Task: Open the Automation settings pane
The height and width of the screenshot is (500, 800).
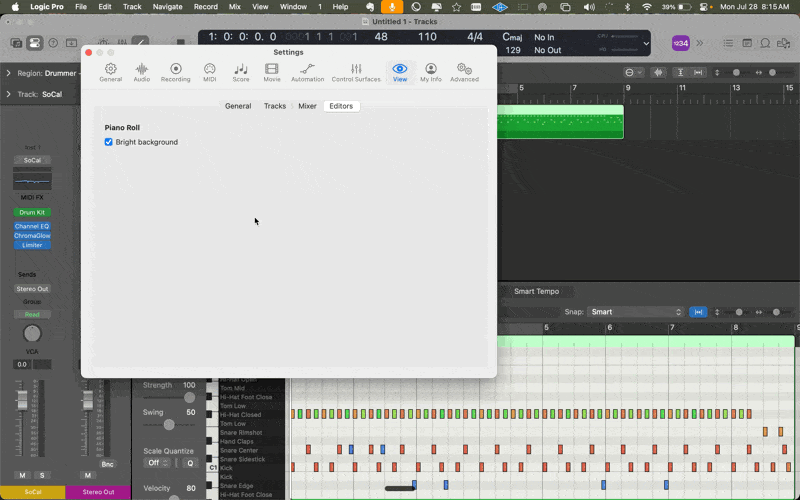Action: tap(307, 72)
